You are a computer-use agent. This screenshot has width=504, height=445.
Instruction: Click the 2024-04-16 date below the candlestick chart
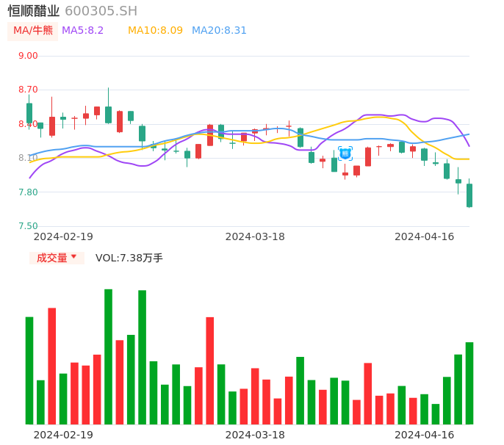(424, 236)
